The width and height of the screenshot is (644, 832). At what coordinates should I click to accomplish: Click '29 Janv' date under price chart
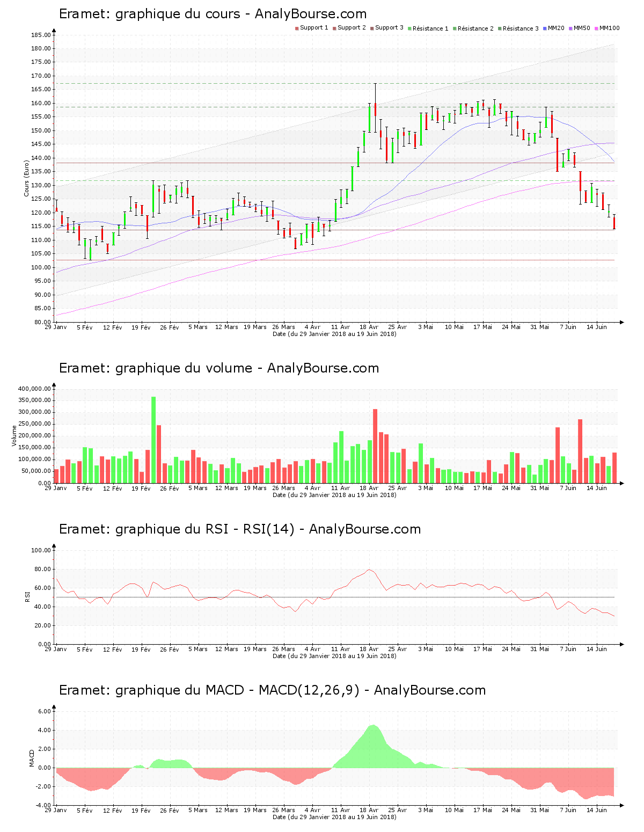point(56,327)
